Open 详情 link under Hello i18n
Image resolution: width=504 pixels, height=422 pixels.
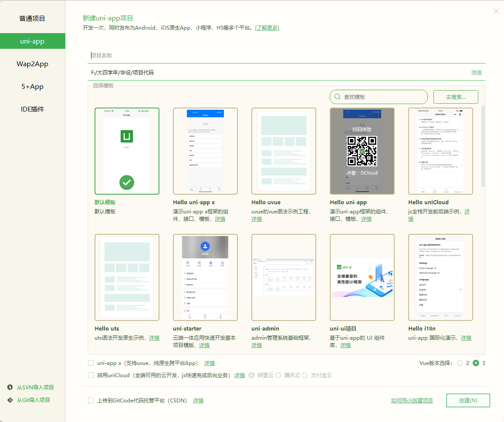click(466, 338)
